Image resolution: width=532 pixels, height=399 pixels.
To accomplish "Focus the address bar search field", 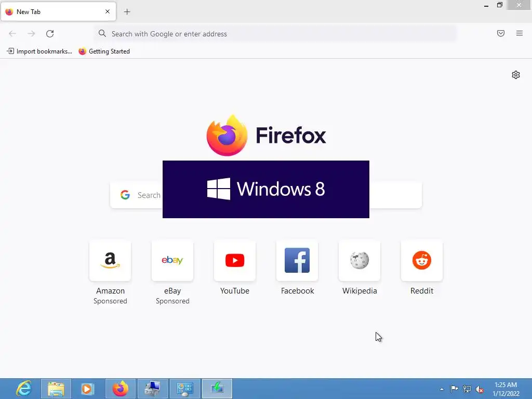I will point(275,34).
